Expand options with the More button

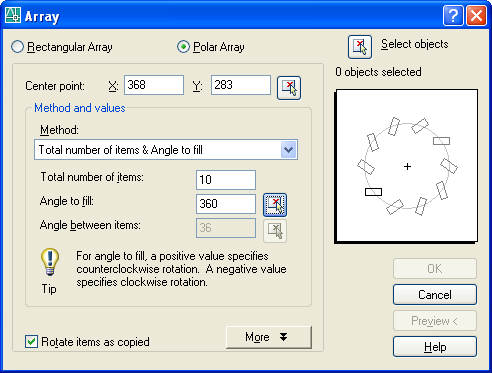click(269, 337)
